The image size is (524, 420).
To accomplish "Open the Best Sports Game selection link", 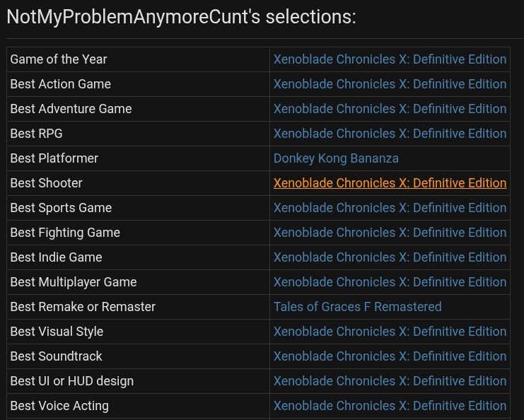I will (390, 208).
